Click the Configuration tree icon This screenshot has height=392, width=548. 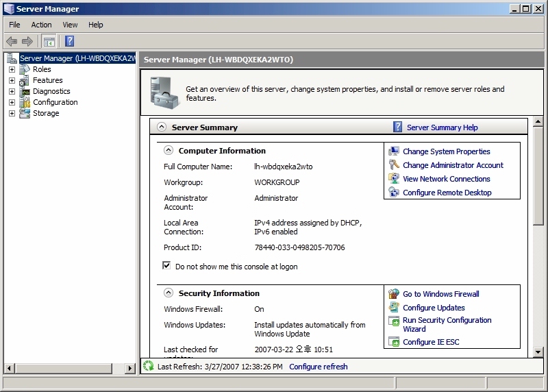pyautogui.click(x=25, y=102)
